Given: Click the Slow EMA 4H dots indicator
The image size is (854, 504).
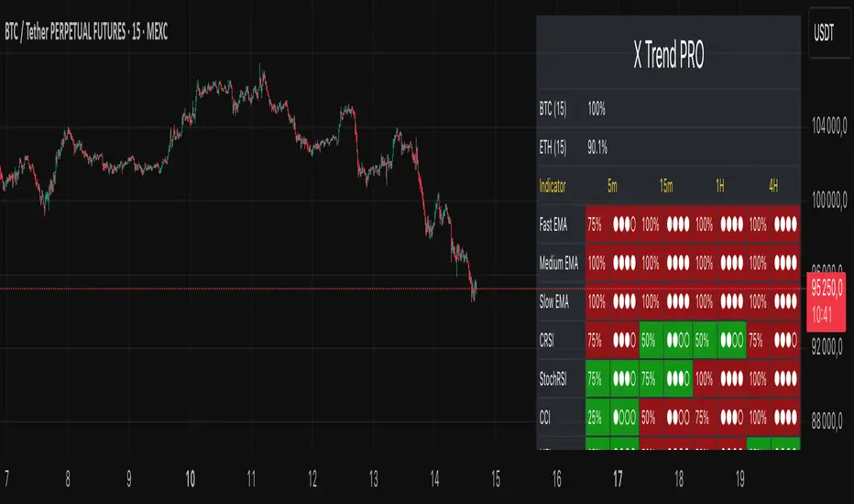Looking at the screenshot, I should (x=786, y=300).
